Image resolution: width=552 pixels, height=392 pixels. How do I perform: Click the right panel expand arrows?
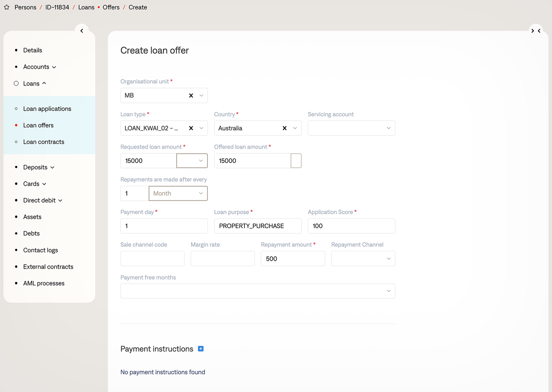[536, 31]
